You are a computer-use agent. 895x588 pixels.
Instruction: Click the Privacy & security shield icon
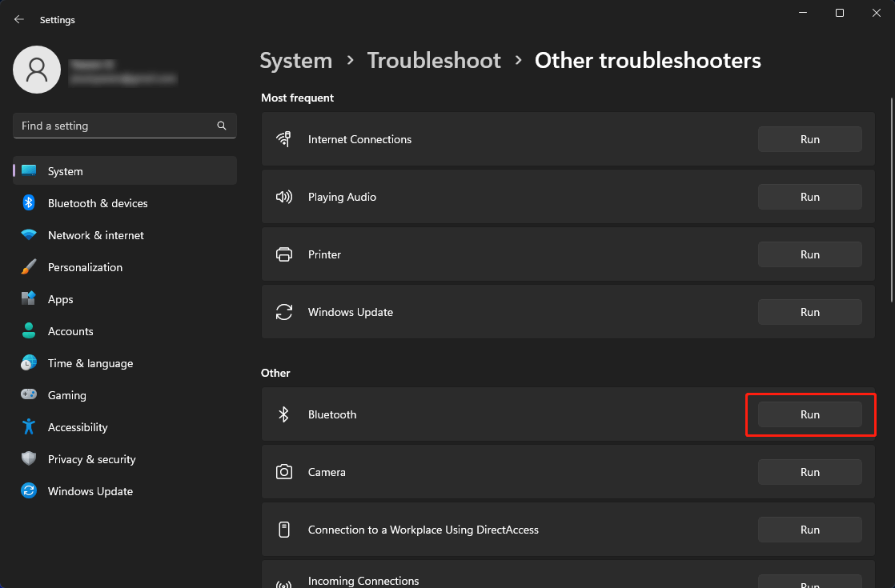(29, 458)
